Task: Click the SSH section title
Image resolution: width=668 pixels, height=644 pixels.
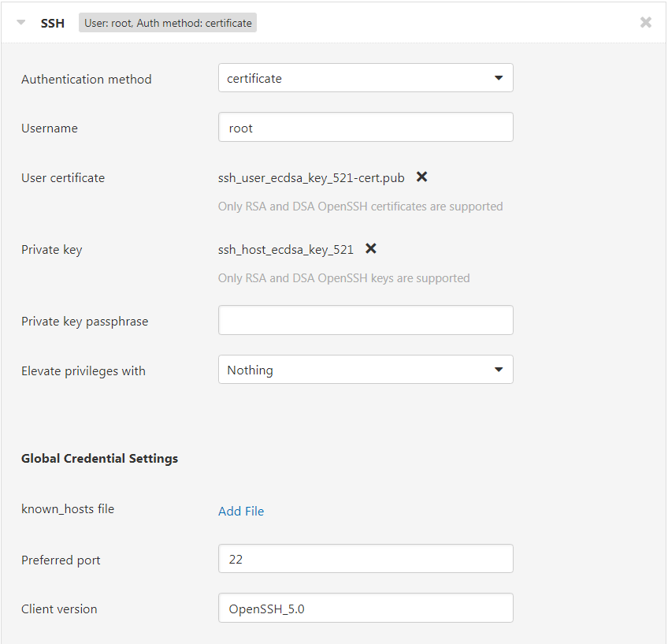Action: tap(53, 23)
